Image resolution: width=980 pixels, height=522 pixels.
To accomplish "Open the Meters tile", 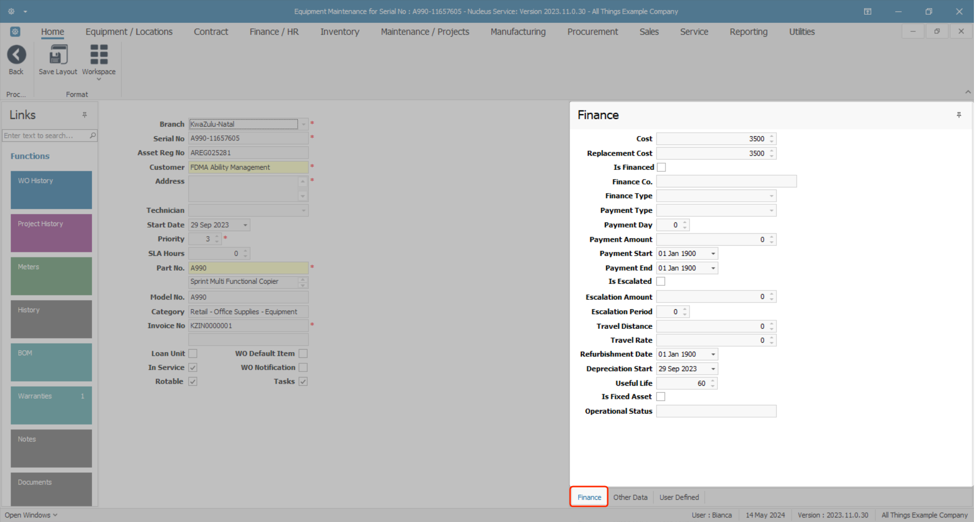I will pos(51,276).
